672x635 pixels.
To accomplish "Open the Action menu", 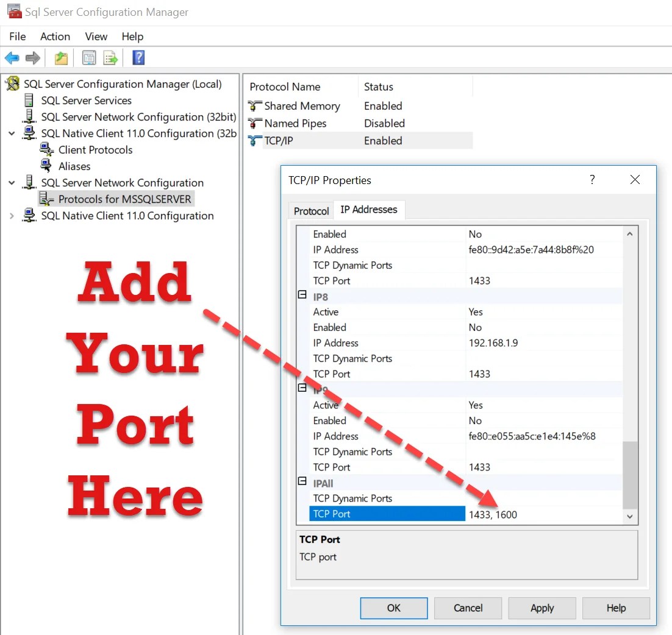I will click(x=55, y=37).
